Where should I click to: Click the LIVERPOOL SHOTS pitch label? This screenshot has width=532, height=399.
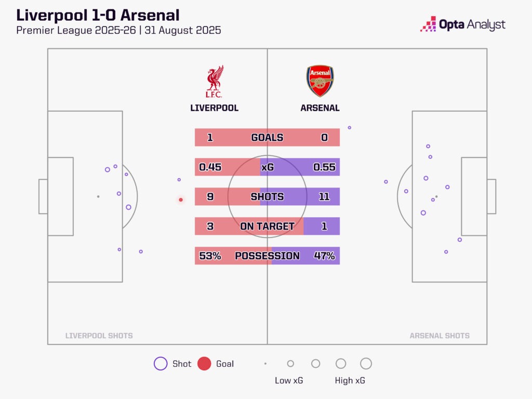click(99, 336)
